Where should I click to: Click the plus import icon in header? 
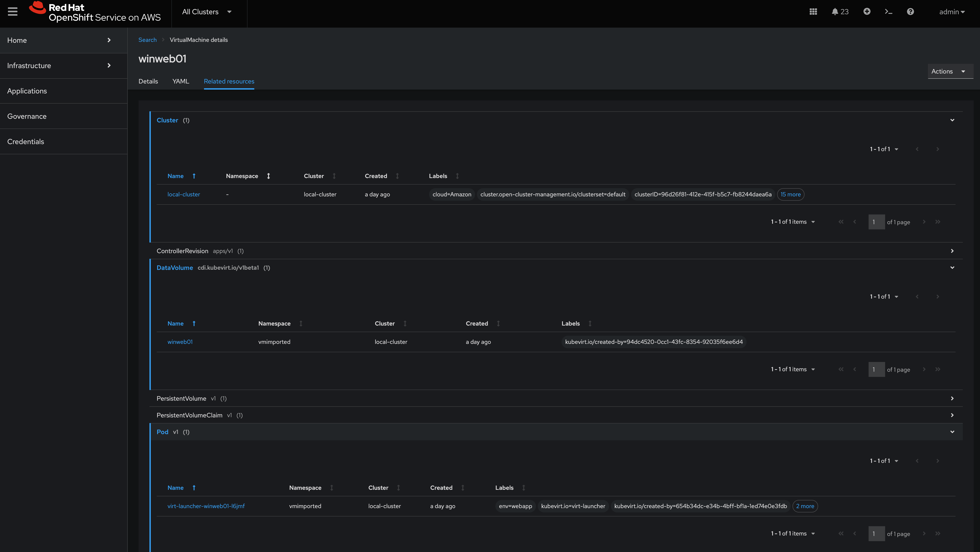pyautogui.click(x=867, y=11)
